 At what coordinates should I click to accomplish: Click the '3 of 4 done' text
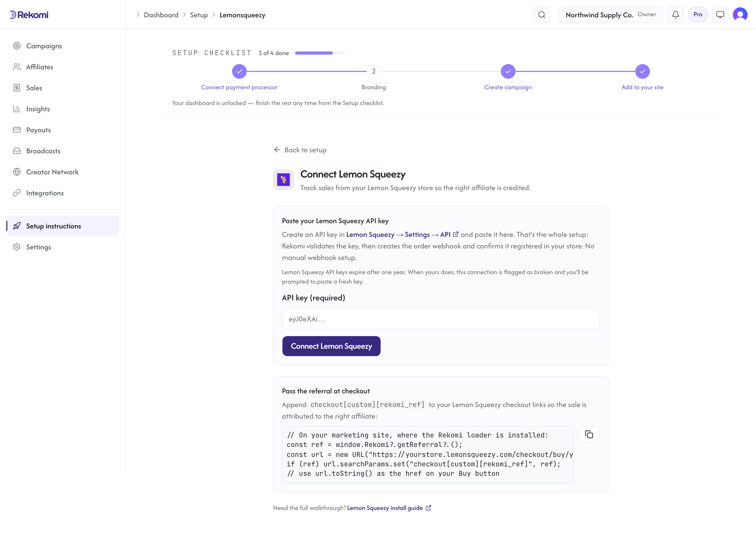point(273,53)
